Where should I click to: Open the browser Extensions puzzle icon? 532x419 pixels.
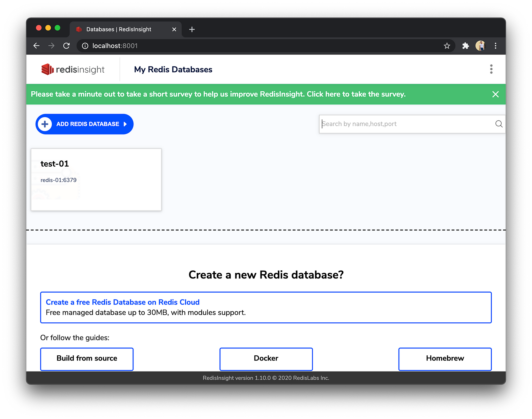465,46
